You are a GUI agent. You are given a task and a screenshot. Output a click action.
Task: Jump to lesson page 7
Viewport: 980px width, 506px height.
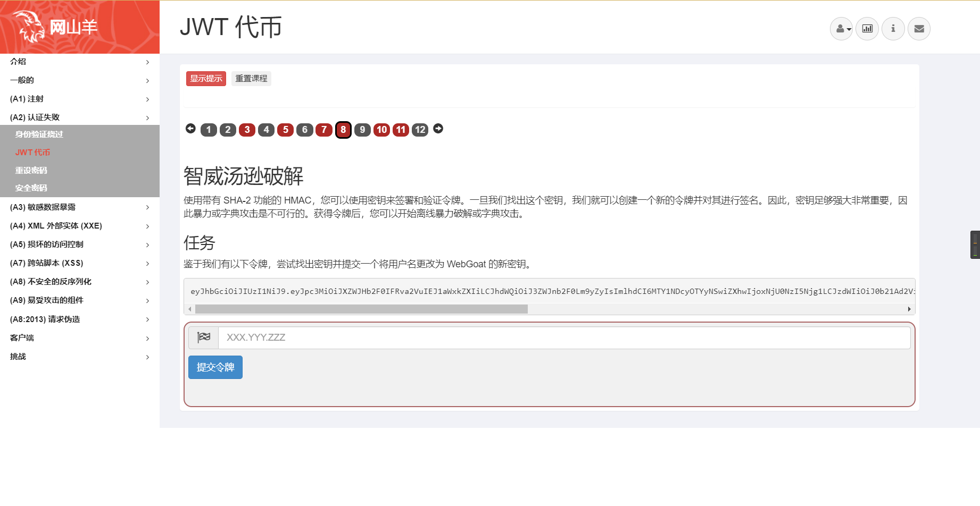click(324, 130)
